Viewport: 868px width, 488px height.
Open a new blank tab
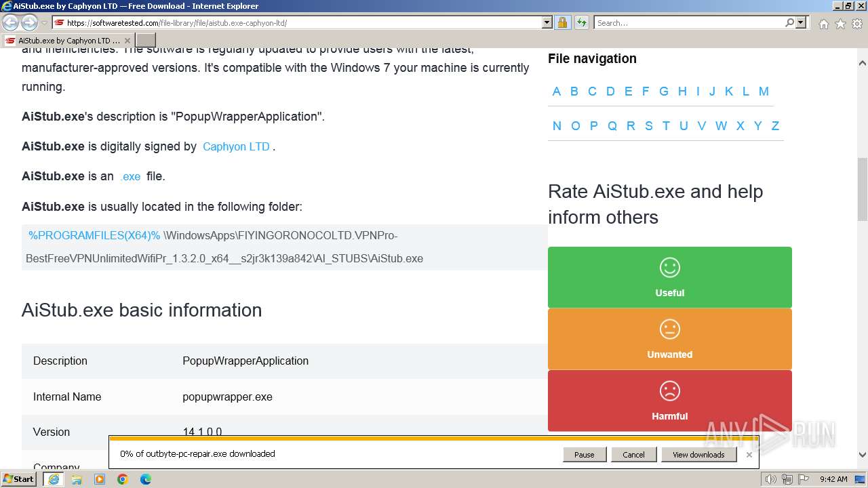point(146,41)
